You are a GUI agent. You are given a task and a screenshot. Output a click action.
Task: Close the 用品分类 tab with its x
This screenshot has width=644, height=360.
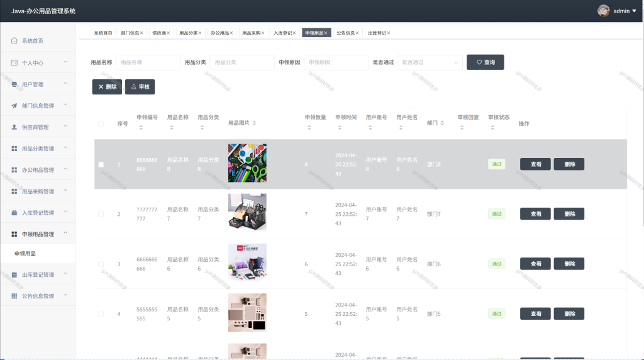click(200, 33)
